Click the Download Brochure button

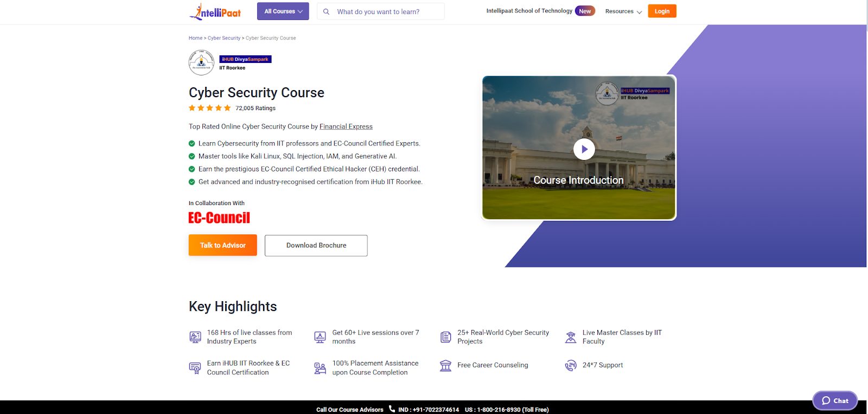click(316, 245)
